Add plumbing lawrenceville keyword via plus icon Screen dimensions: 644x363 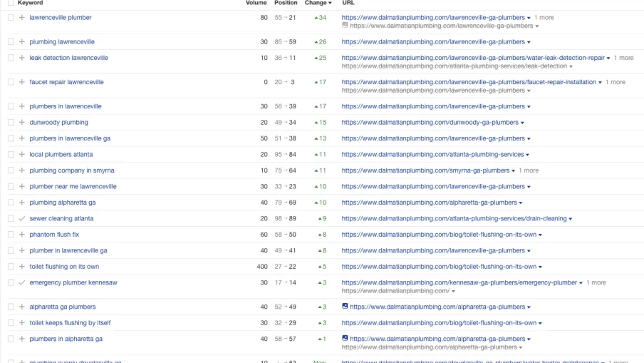click(x=22, y=42)
